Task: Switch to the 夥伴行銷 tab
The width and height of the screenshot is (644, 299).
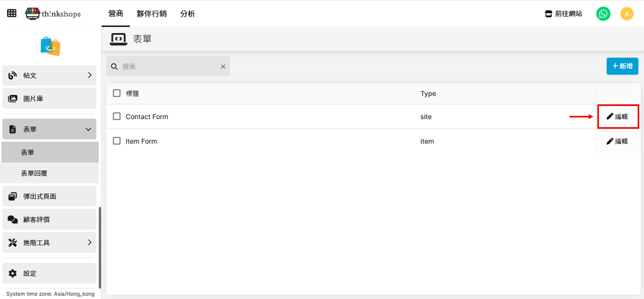Action: click(152, 14)
